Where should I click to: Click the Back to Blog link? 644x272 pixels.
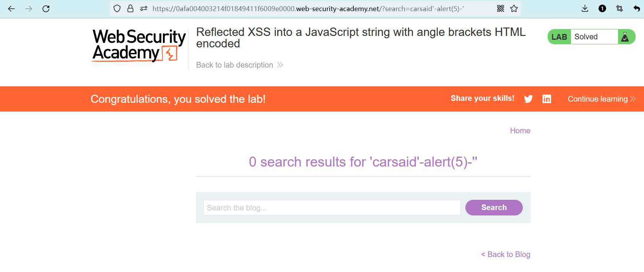coord(506,254)
